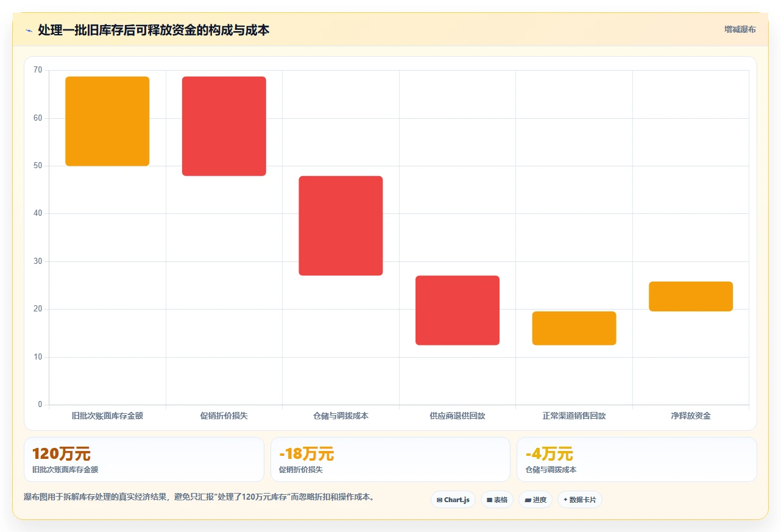Open the -18万元 促销折价损失 card

tap(390, 459)
